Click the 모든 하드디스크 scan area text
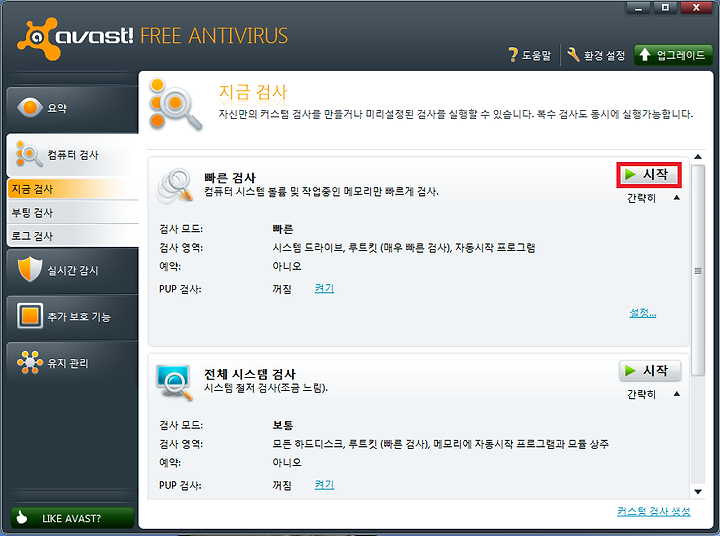720x536 pixels. coord(440,444)
